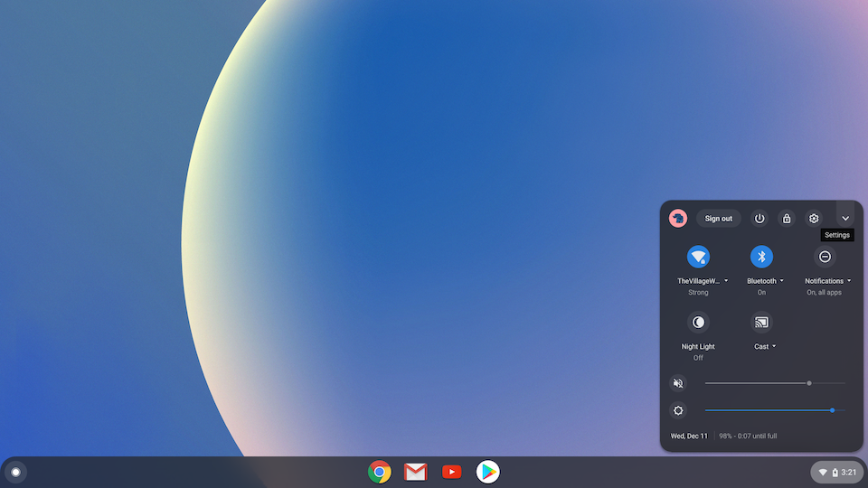
Task: Open the launcher circle button on the shelf
Action: point(15,472)
